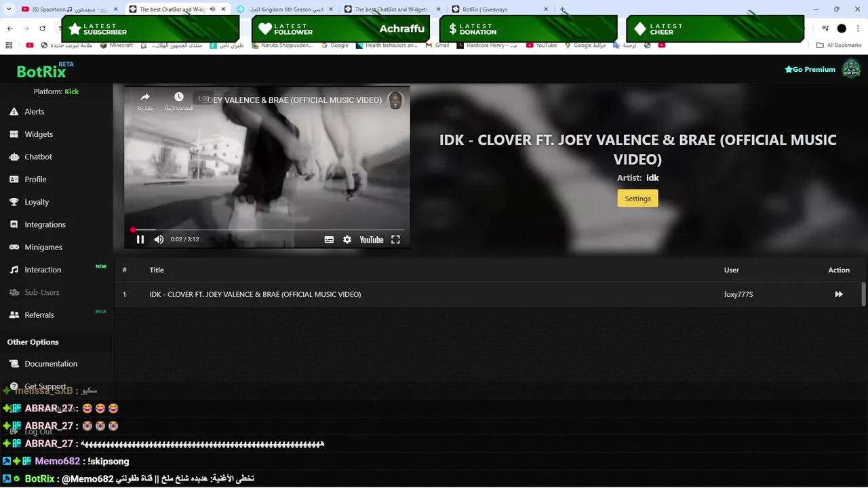Image resolution: width=868 pixels, height=488 pixels.
Task: Mute the video player volume
Action: (159, 239)
